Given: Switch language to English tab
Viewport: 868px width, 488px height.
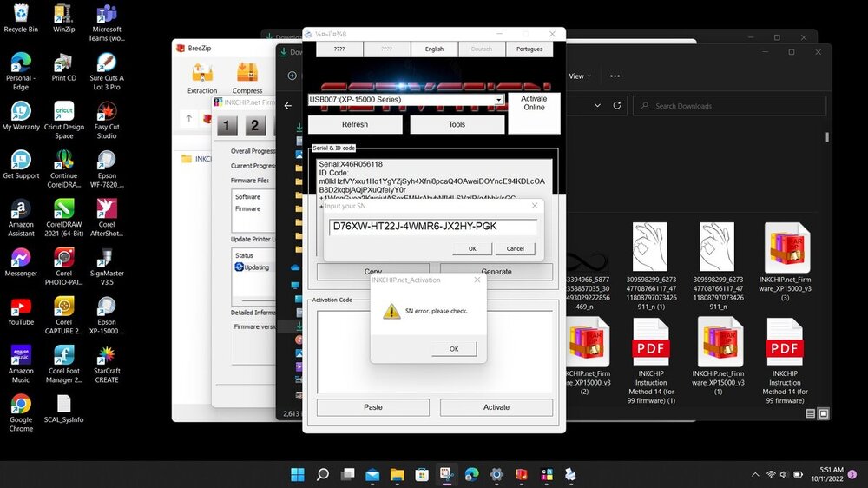Looking at the screenshot, I should point(434,49).
